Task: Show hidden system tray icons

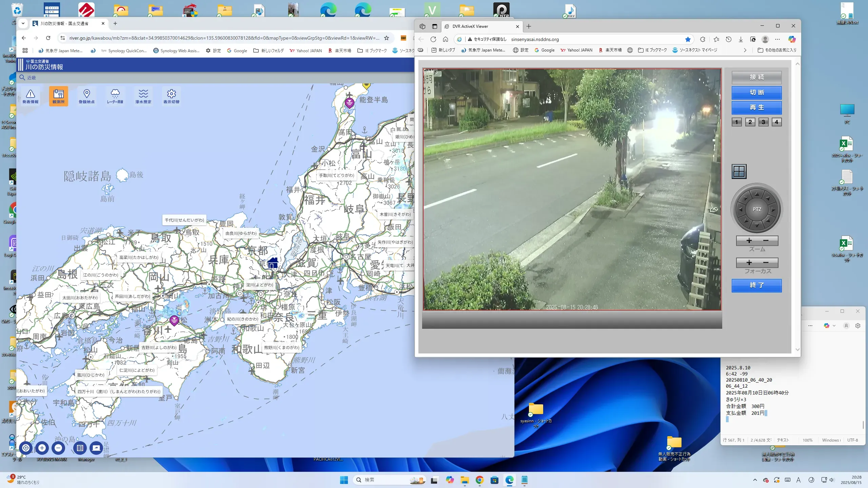Action: tap(755, 480)
